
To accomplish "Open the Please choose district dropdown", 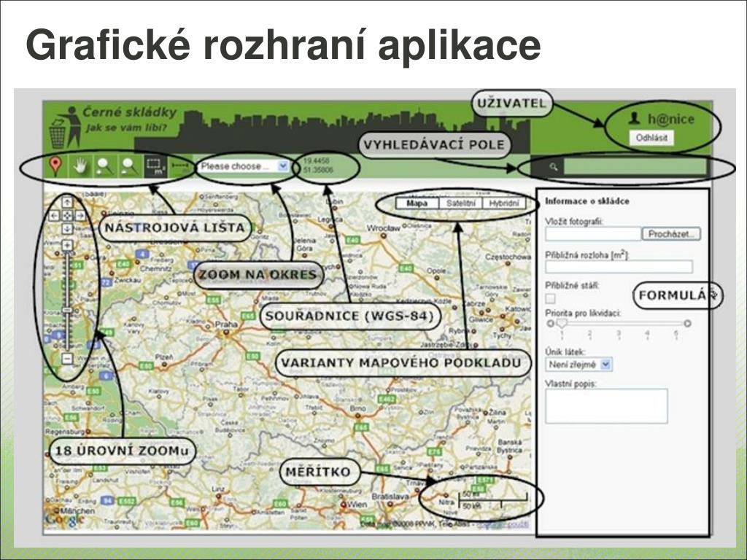I will tap(244, 166).
